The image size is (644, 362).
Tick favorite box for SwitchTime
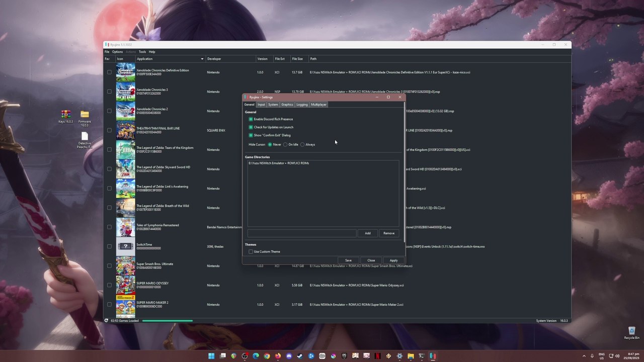[109, 246]
